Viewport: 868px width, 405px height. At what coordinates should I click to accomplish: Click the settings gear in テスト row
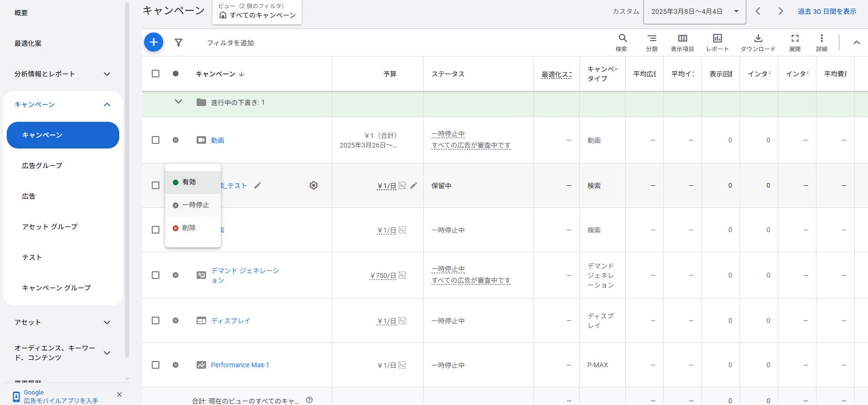(x=314, y=185)
